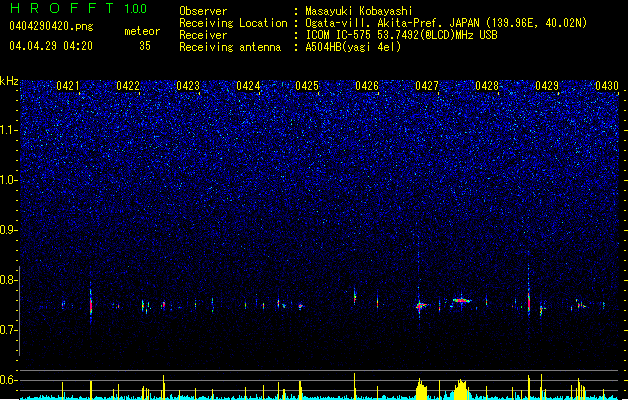
Task: Click the 1.1 kHz axis label
Action: (x=8, y=130)
